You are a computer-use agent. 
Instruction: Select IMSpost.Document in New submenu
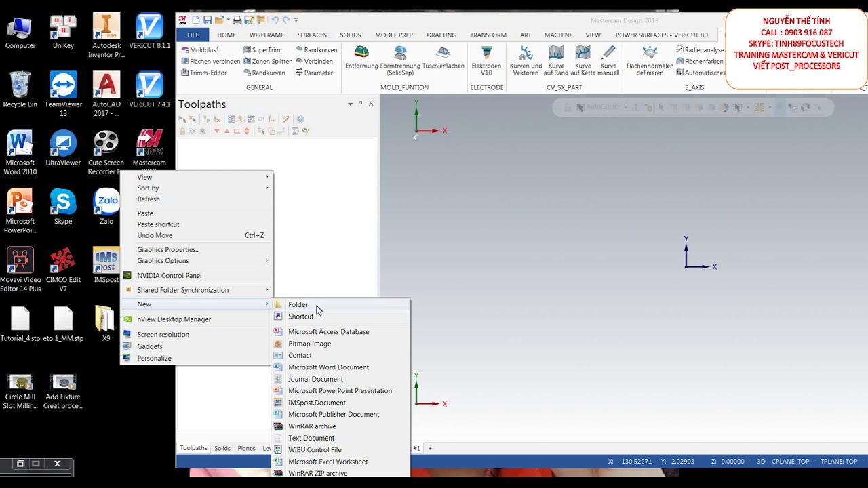[x=341, y=403]
